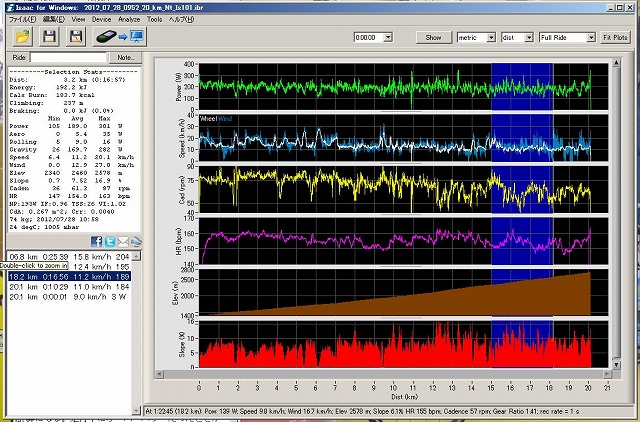Open the metric units dropdown
Image resolution: width=640 pixels, height=422 pixels.
tap(489, 37)
